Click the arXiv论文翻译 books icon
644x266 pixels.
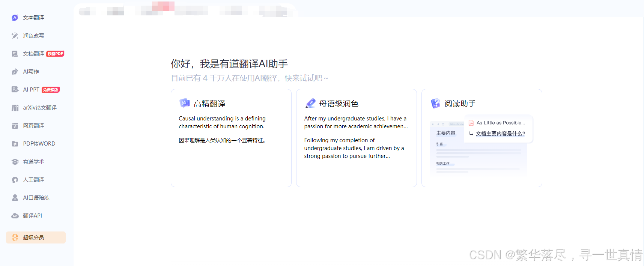pyautogui.click(x=15, y=108)
